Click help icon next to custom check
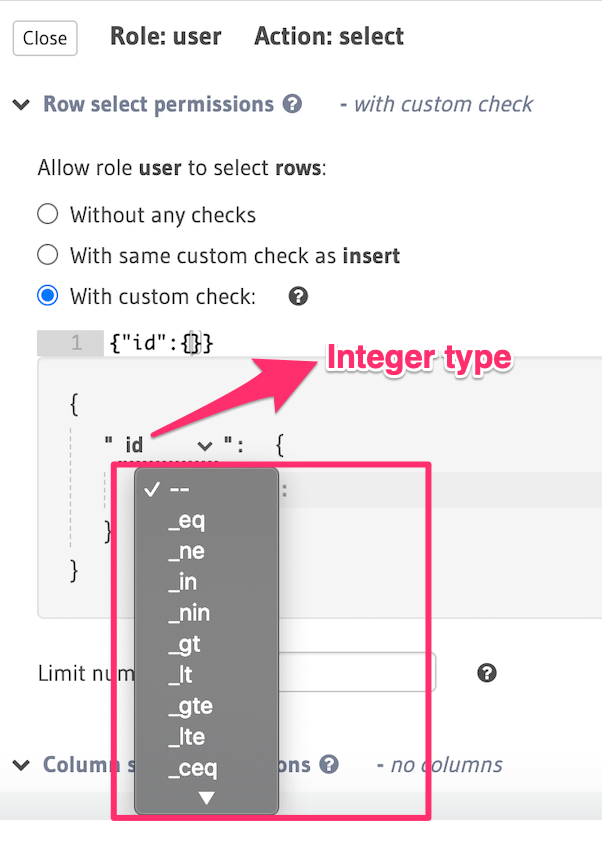 [x=298, y=296]
